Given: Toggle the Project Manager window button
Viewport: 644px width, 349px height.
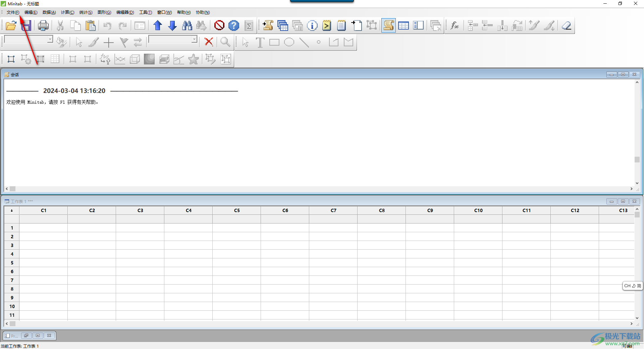Looking at the screenshot, I should coord(418,26).
